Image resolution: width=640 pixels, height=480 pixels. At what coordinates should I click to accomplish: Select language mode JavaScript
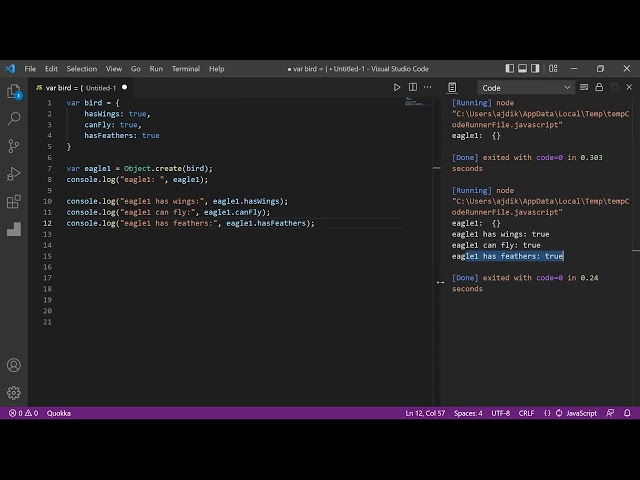[581, 413]
